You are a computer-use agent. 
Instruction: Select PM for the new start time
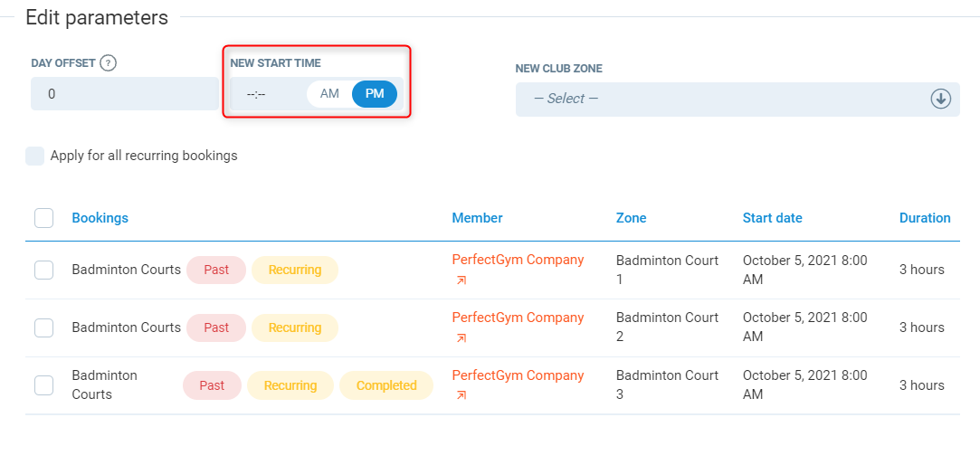pos(375,94)
